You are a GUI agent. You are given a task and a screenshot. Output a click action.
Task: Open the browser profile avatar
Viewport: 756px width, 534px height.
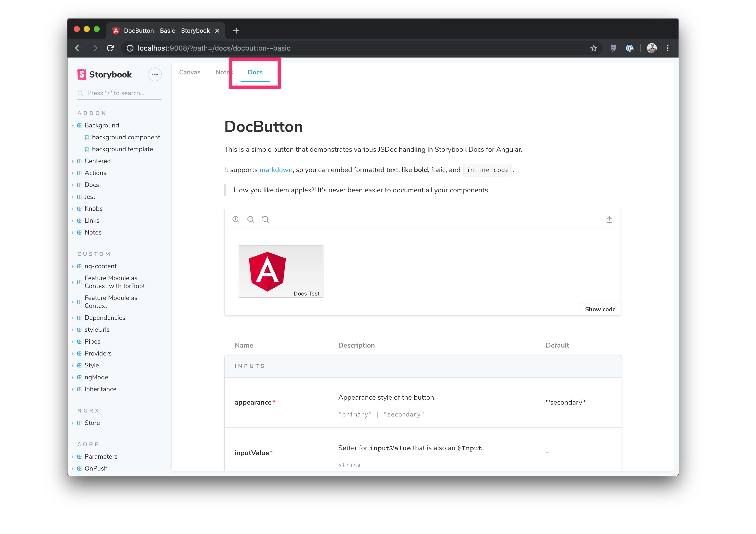[x=652, y=48]
